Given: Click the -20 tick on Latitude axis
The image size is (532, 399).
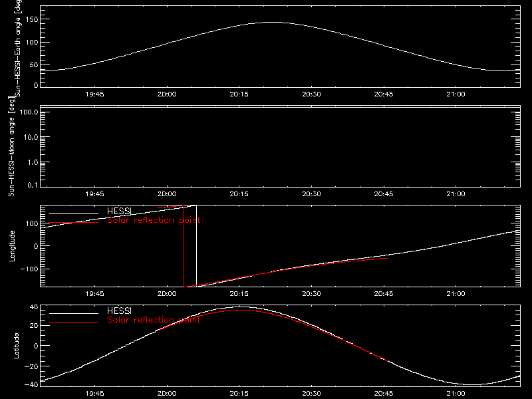Looking at the screenshot, I should pos(31,366).
